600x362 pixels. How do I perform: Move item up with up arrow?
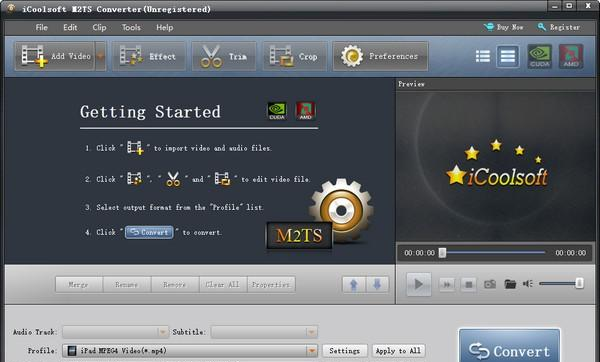click(x=354, y=285)
